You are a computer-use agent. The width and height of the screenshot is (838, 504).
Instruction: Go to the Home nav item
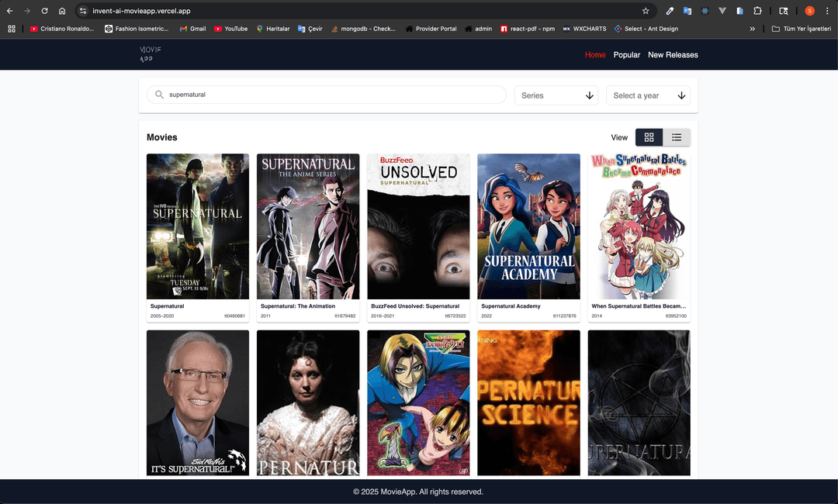[595, 54]
